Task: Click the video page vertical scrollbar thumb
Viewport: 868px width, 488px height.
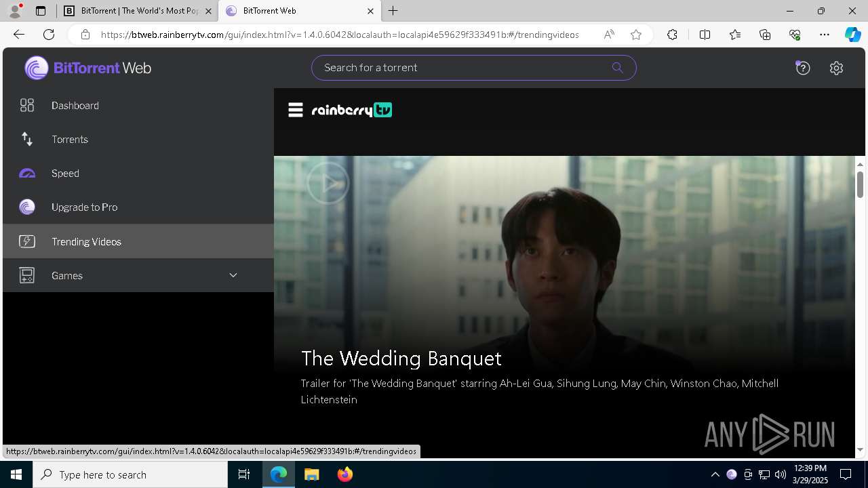Action: tap(860, 184)
